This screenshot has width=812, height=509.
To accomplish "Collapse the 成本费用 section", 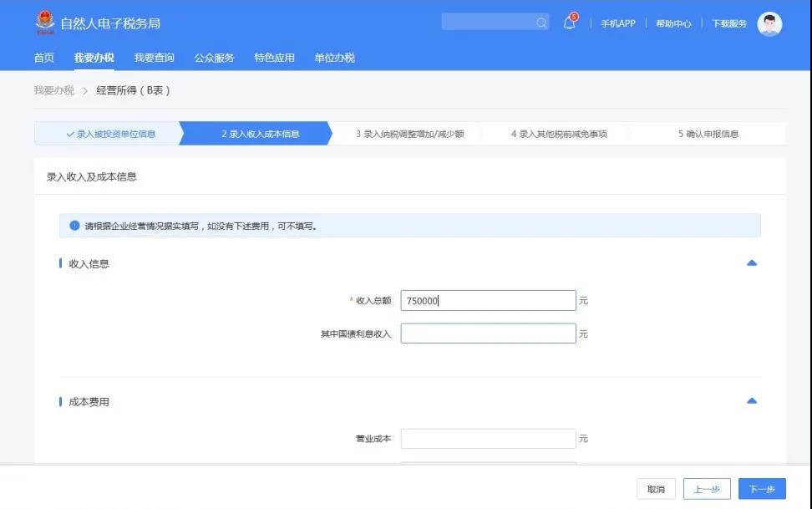I will (751, 401).
